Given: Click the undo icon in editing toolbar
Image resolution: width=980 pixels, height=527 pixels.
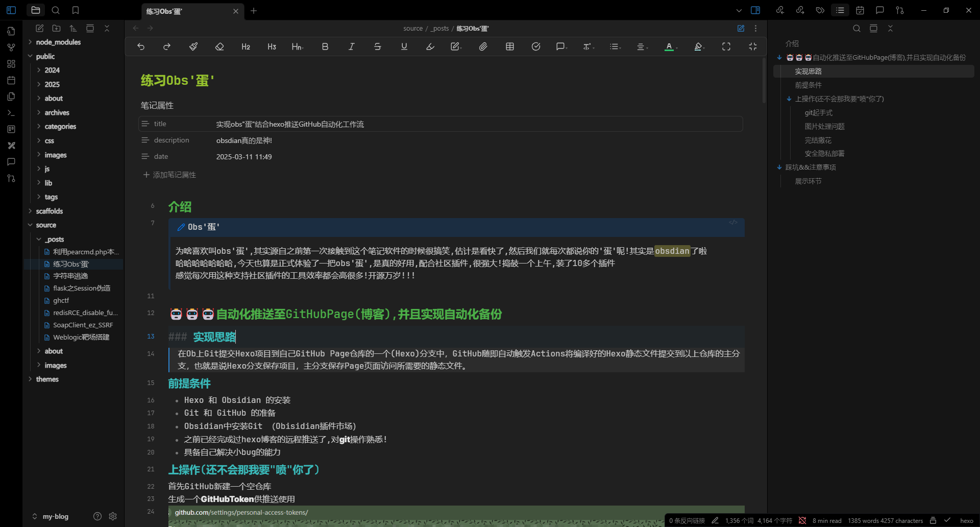Looking at the screenshot, I should [141, 46].
